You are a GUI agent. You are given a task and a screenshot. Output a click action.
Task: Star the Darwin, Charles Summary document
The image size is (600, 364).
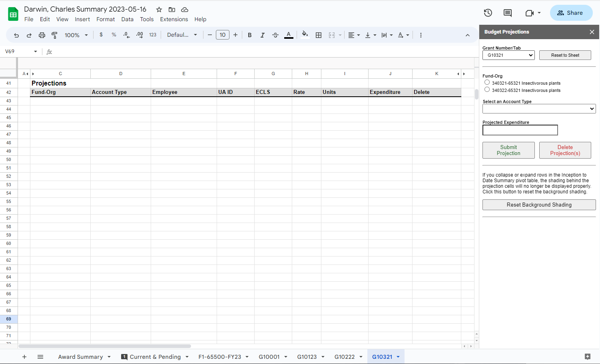(159, 10)
